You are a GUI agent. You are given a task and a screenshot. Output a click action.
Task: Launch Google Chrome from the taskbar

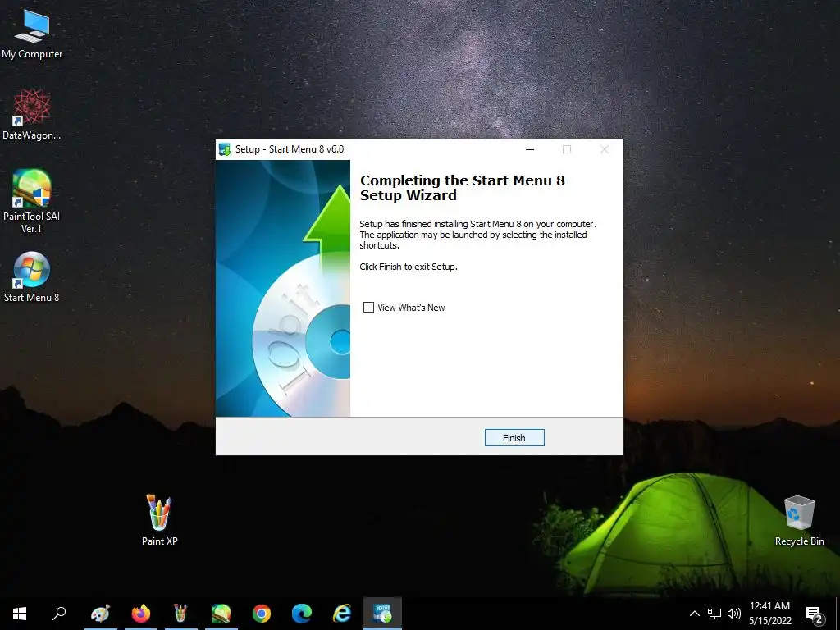(262, 614)
